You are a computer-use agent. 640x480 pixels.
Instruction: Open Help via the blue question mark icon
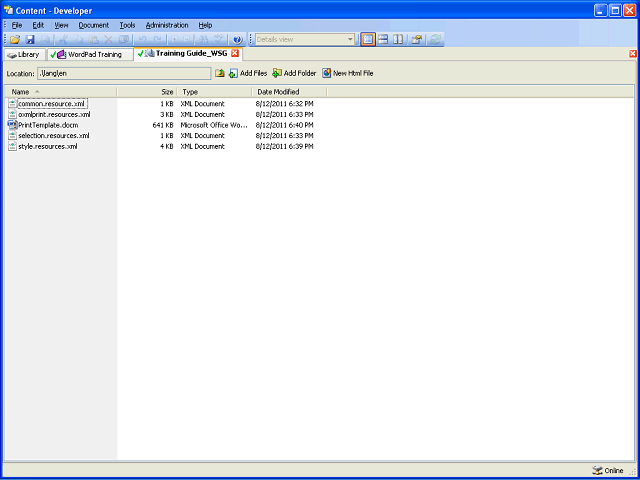pyautogui.click(x=238, y=40)
